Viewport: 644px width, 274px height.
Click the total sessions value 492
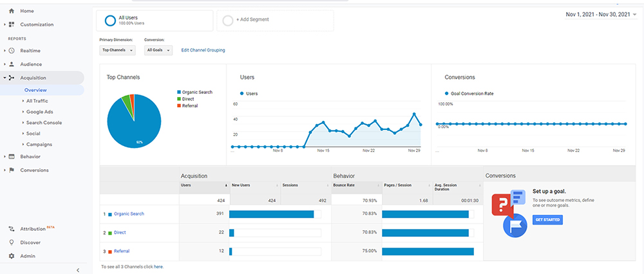[323, 201]
